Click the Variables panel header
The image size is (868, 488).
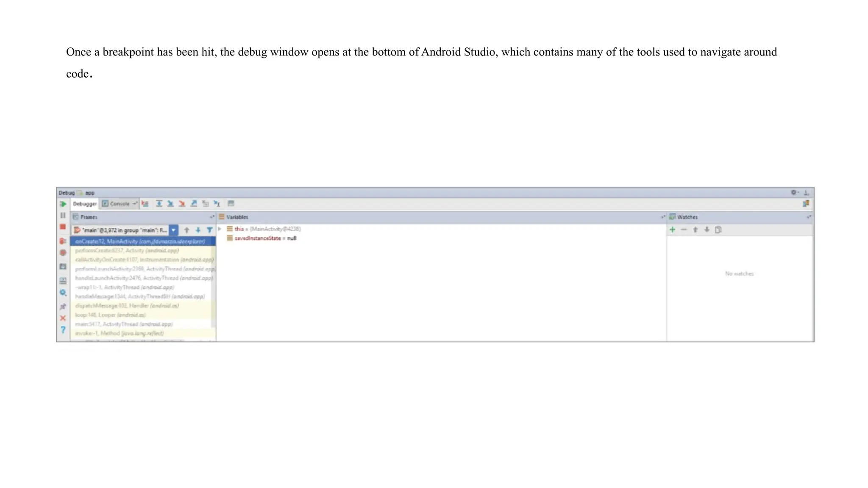point(442,217)
